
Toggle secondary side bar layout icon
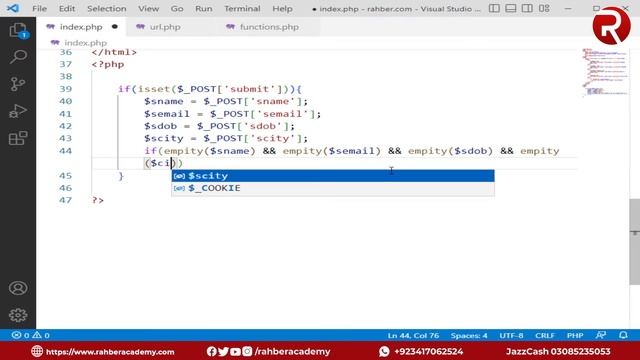point(527,8)
